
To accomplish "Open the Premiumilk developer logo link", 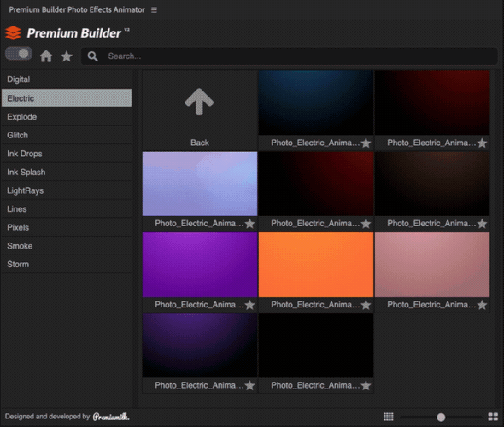I will (x=111, y=417).
